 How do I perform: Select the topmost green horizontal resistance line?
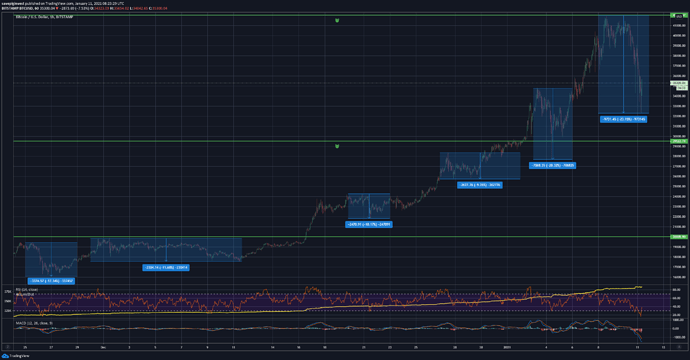[341, 15]
